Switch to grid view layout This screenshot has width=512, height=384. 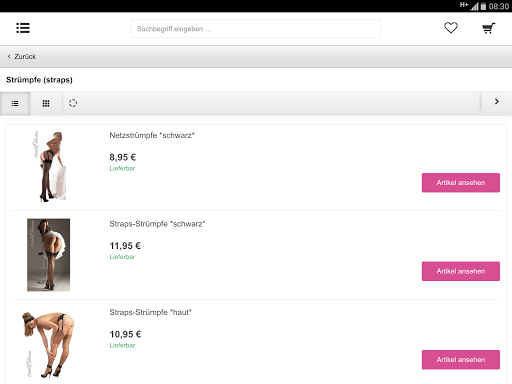pos(46,104)
